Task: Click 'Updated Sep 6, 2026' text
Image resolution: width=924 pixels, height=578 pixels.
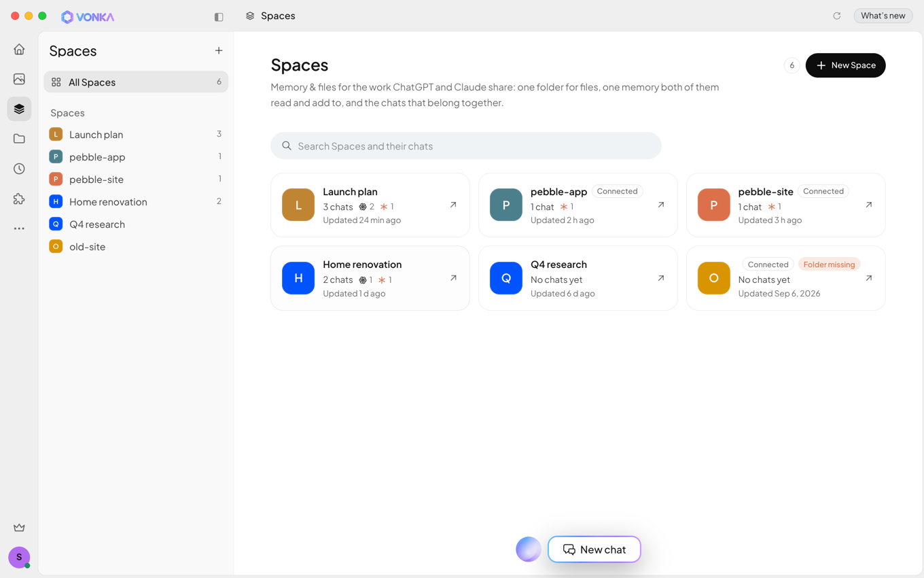Action: 779,294
